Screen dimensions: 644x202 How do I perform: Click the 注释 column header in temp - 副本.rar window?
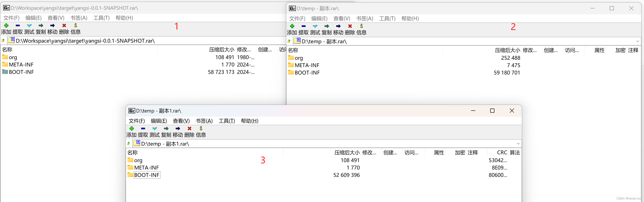click(633, 50)
